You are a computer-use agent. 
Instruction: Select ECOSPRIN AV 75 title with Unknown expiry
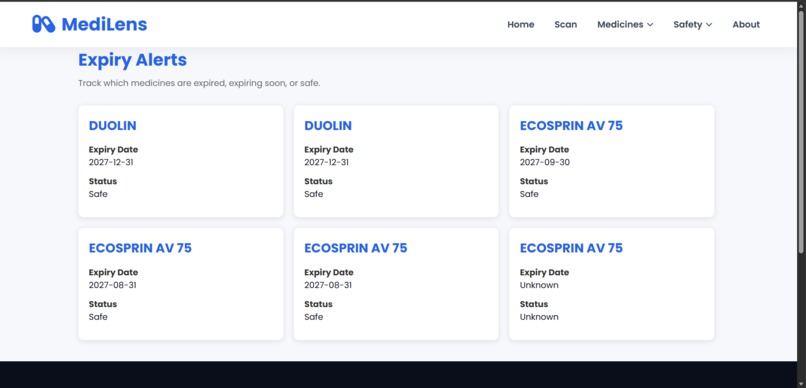point(571,248)
